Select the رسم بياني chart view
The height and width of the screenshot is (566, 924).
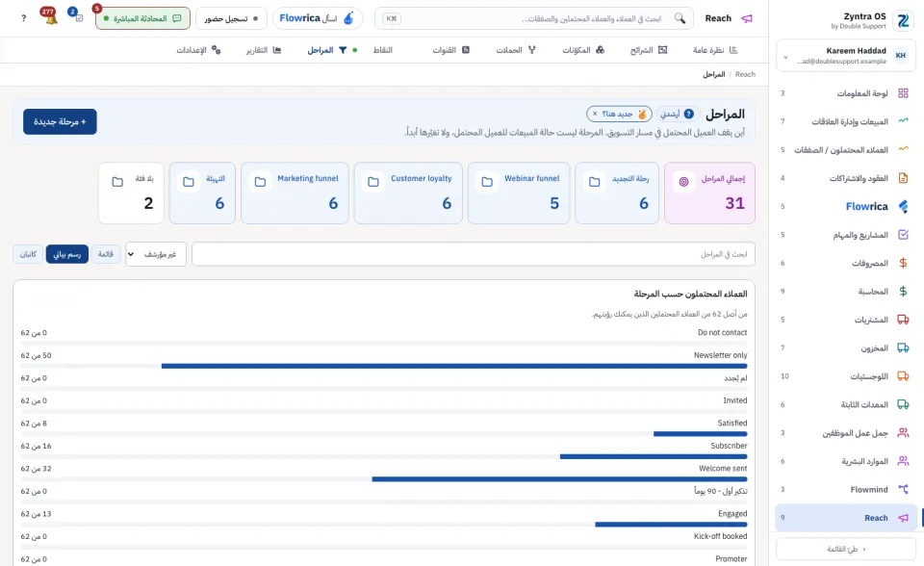pyautogui.click(x=67, y=254)
